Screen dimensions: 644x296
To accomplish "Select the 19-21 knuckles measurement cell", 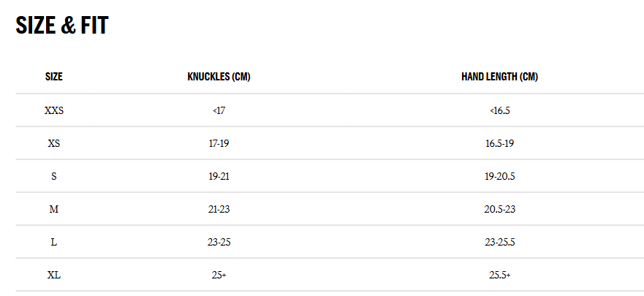I will tap(219, 176).
